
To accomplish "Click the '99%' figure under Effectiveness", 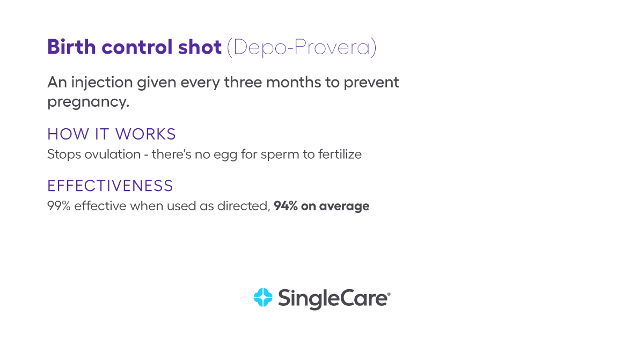I will 59,206.
